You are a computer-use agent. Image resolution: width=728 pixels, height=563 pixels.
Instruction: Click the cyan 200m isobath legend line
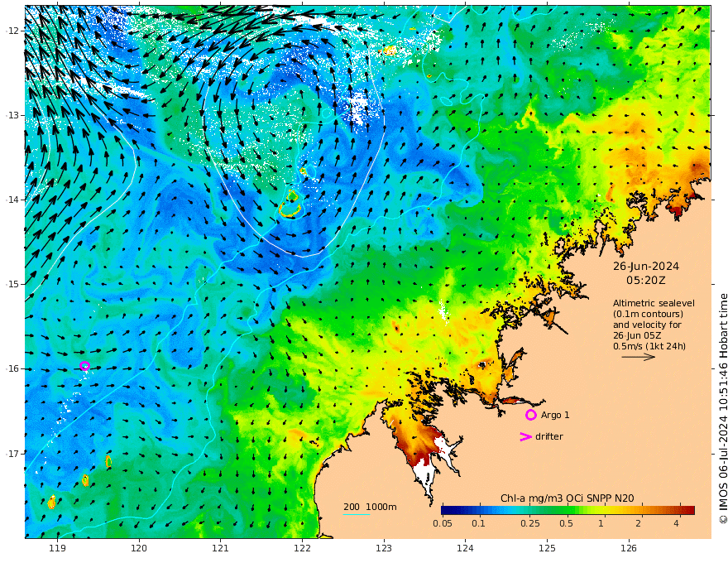point(357,514)
